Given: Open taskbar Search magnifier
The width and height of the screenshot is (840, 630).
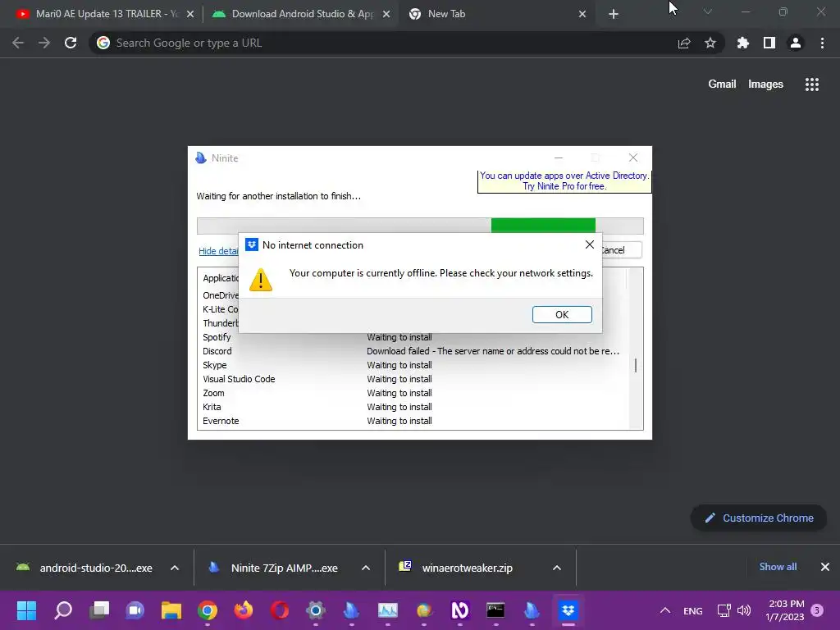Looking at the screenshot, I should click(63, 610).
